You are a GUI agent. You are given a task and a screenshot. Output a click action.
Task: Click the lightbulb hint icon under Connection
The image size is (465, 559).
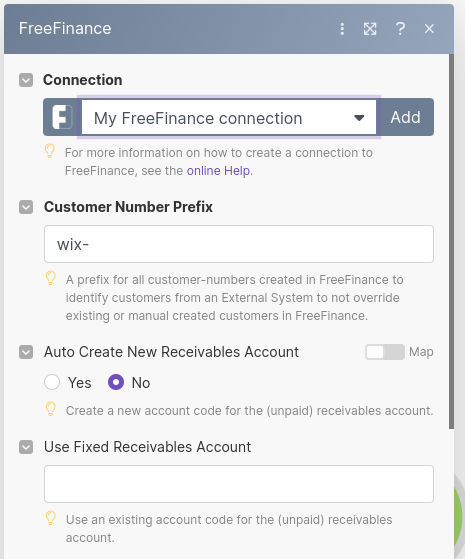click(x=50, y=151)
